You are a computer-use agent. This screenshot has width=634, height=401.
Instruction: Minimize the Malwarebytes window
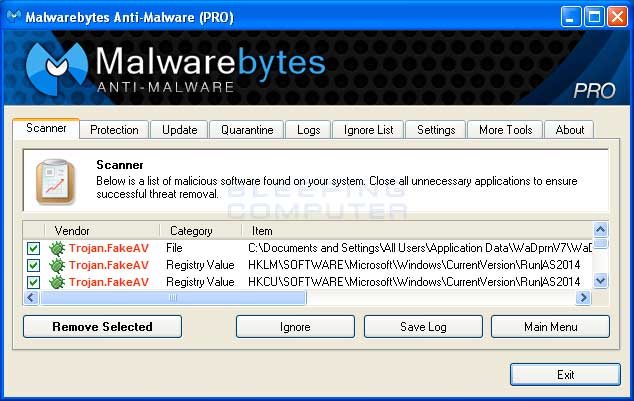[x=570, y=17]
